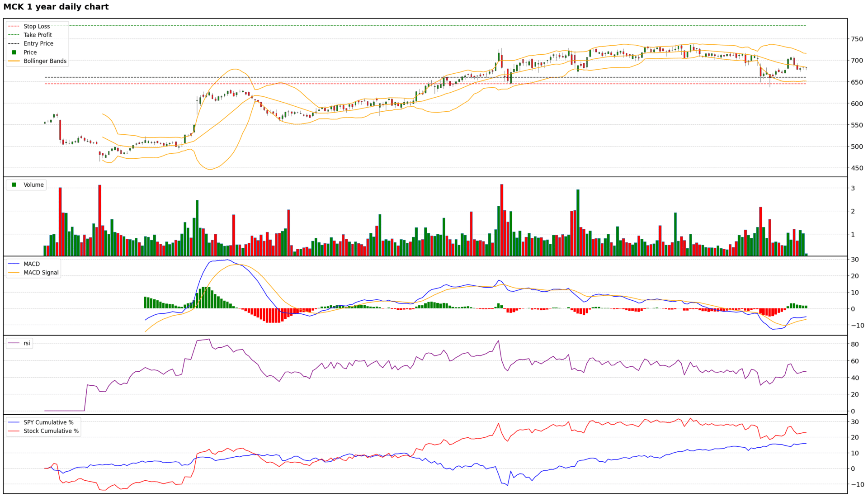Click the purple rsi legend entry

click(27, 343)
